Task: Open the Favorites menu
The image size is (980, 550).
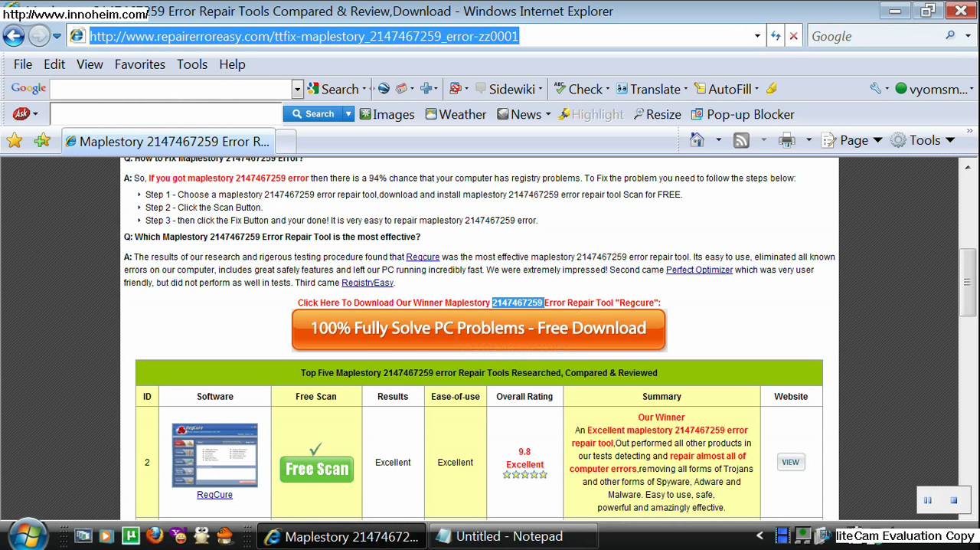Action: tap(140, 64)
